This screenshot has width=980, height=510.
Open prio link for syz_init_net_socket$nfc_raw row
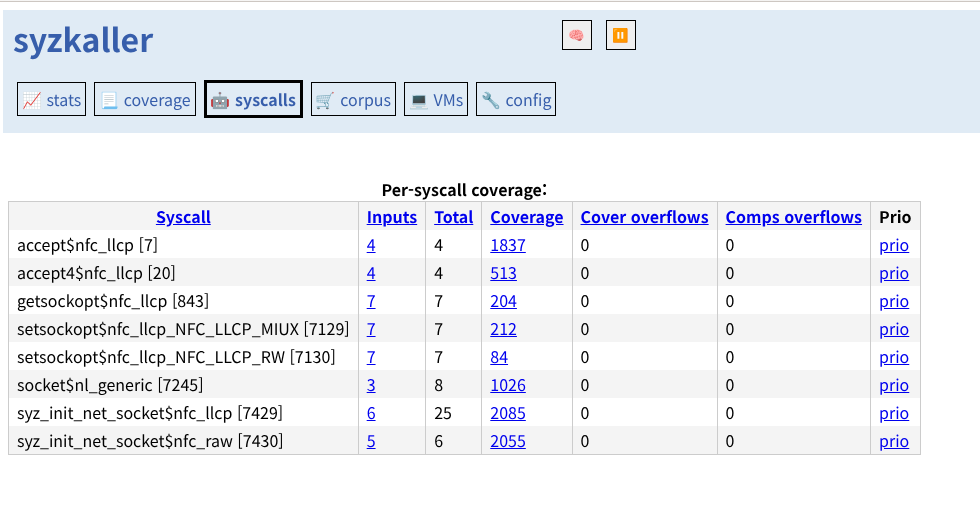(x=894, y=441)
